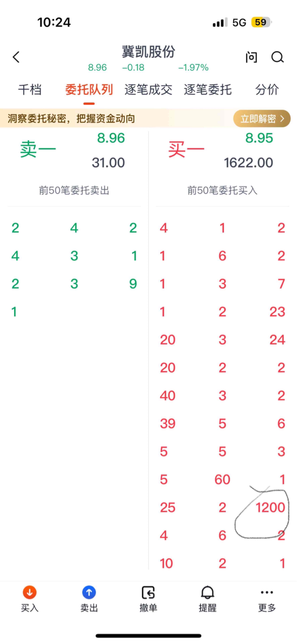Switch to the 千档 tab
Screen dimensions: 297x644
click(30, 90)
